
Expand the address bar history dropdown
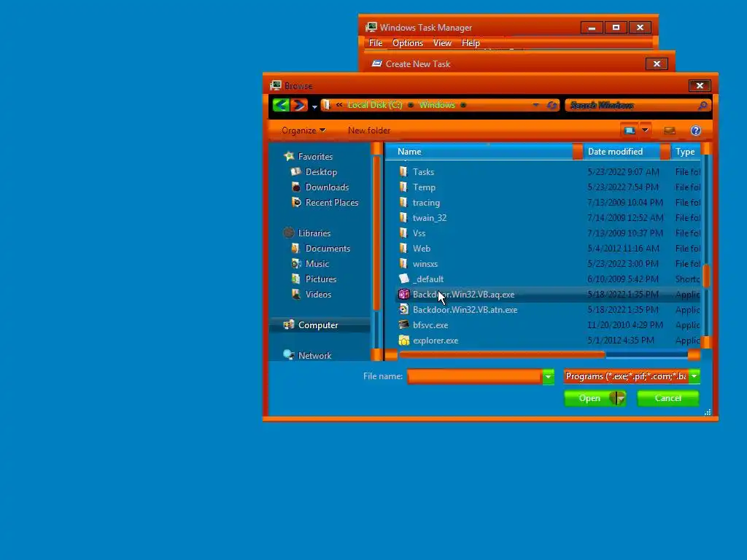point(536,105)
